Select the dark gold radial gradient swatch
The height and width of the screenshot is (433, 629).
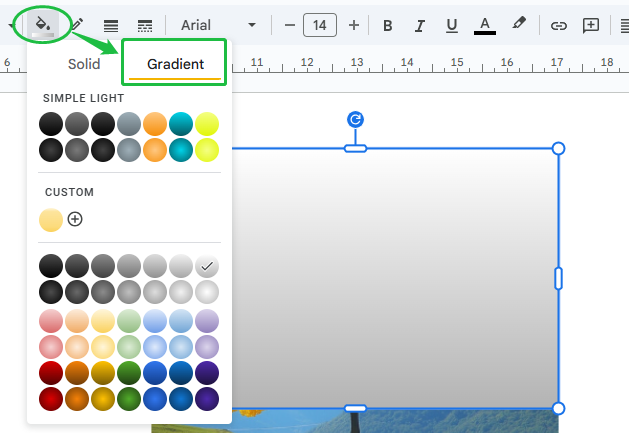click(103, 399)
